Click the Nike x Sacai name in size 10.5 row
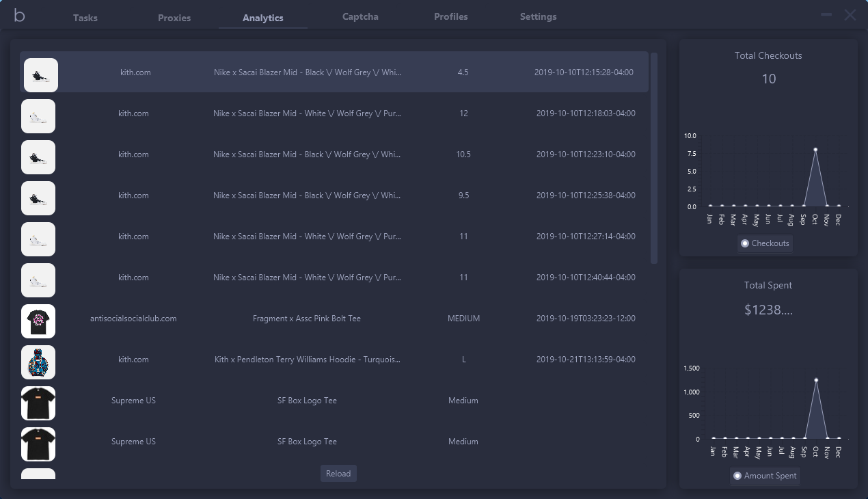 307,154
